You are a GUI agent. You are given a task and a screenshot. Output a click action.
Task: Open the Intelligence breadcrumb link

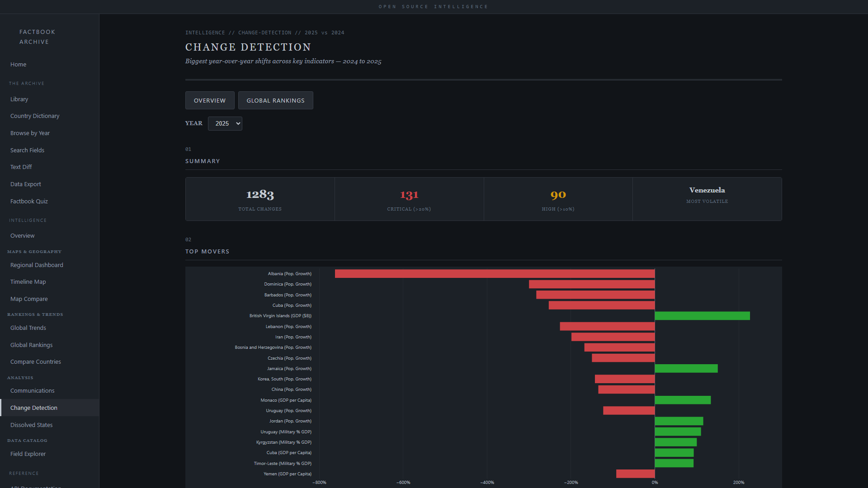click(x=205, y=33)
